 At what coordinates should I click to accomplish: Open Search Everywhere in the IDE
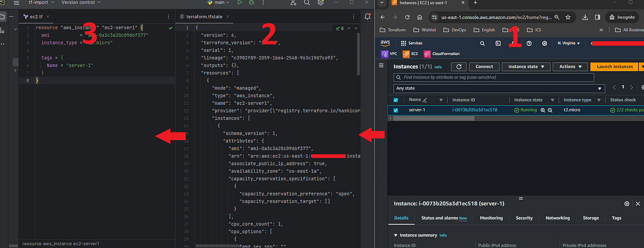307,2
